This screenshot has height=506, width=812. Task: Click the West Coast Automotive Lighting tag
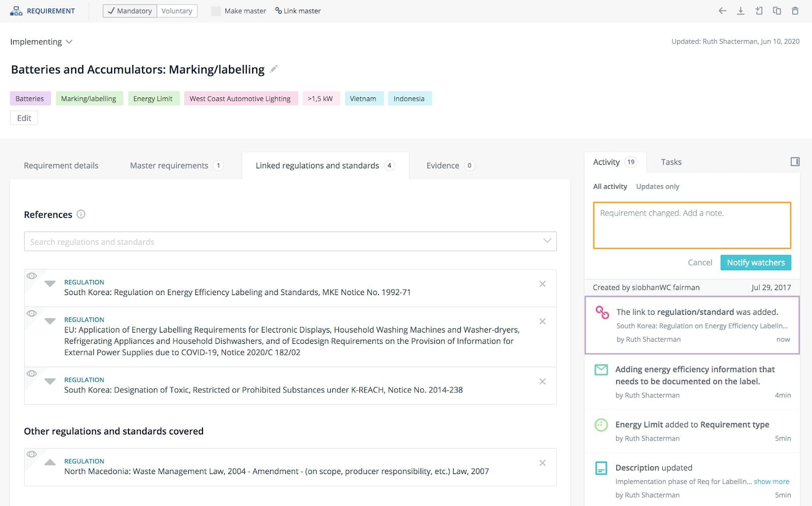tap(240, 98)
